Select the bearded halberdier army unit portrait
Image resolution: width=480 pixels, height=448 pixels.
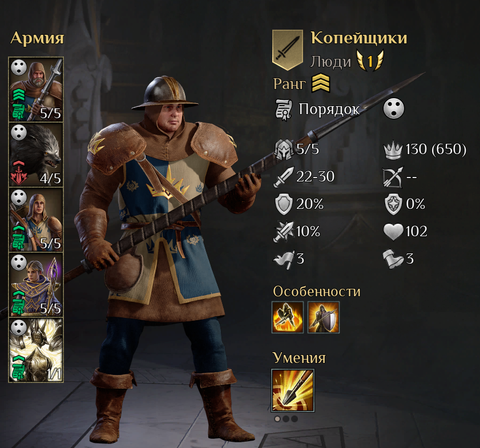(36, 90)
